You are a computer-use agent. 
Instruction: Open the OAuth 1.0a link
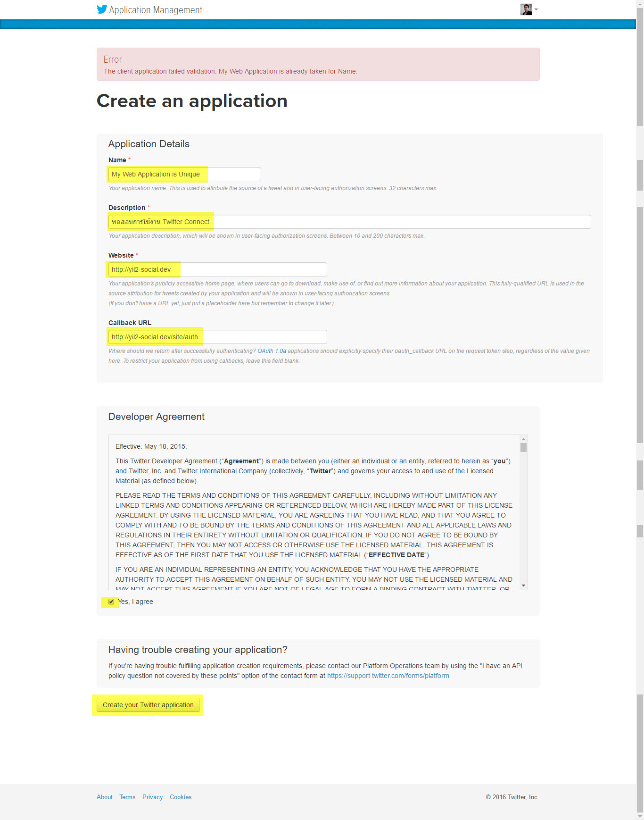click(x=272, y=351)
